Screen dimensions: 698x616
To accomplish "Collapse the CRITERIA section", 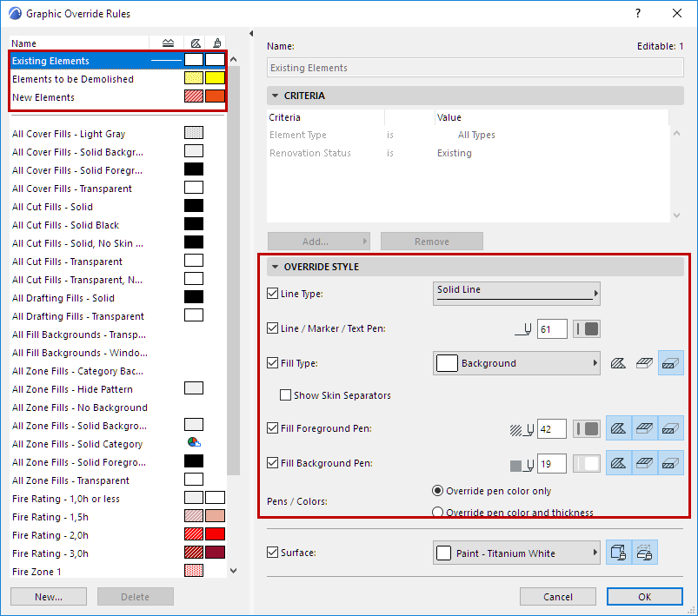I will tap(275, 96).
